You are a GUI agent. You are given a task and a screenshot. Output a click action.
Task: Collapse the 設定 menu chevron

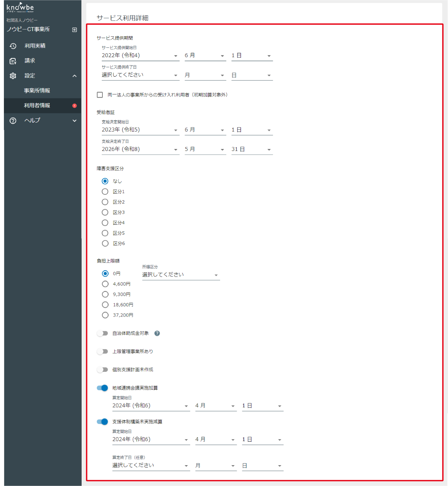point(74,76)
